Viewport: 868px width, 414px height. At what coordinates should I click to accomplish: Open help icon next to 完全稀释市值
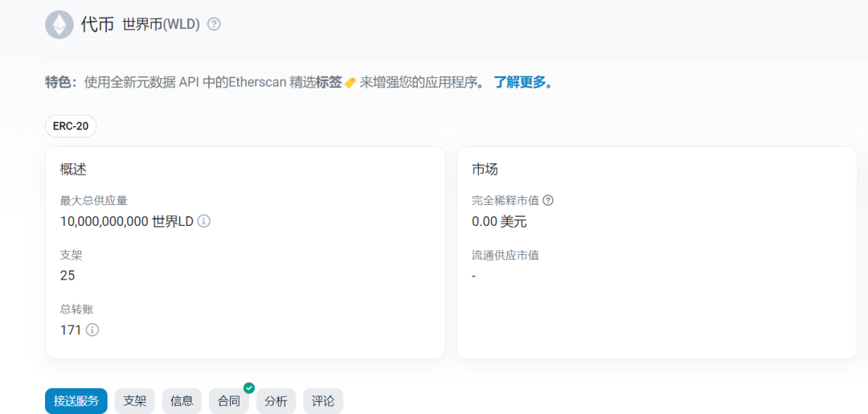548,200
